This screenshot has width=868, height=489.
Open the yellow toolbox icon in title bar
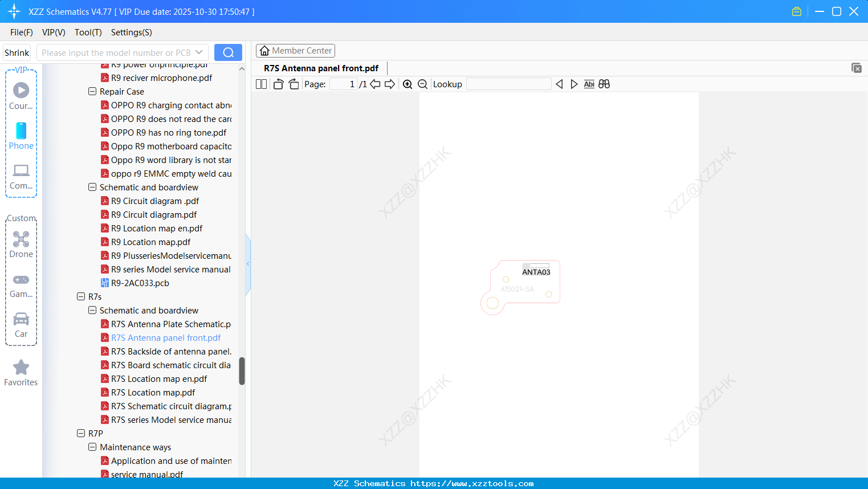click(797, 11)
